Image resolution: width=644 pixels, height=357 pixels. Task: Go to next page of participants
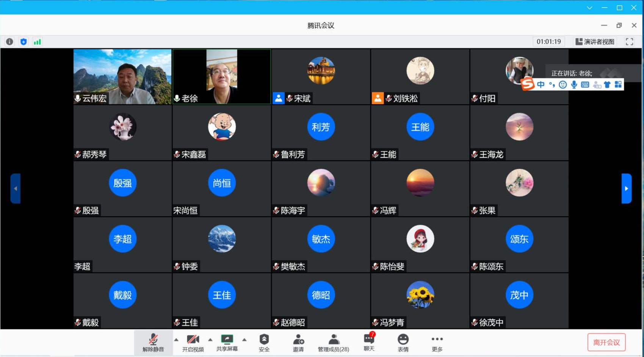click(x=626, y=189)
